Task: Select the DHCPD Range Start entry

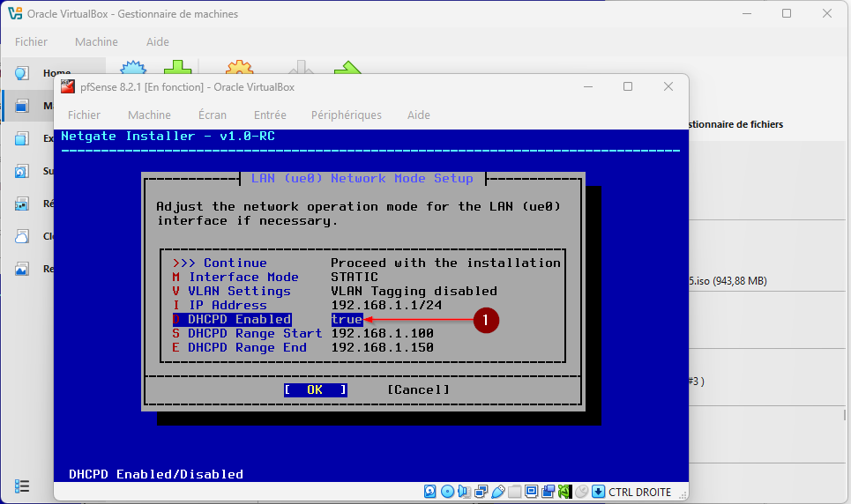Action: pyautogui.click(x=254, y=333)
